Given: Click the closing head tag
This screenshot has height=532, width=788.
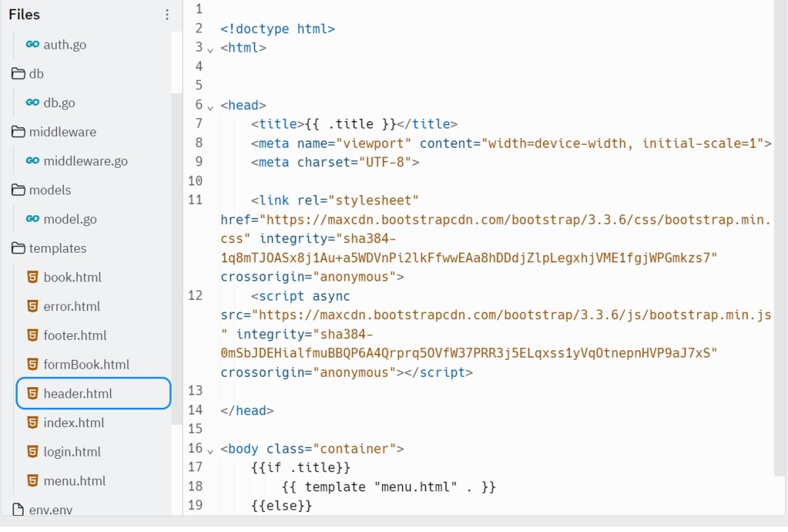Looking at the screenshot, I should tap(247, 410).
